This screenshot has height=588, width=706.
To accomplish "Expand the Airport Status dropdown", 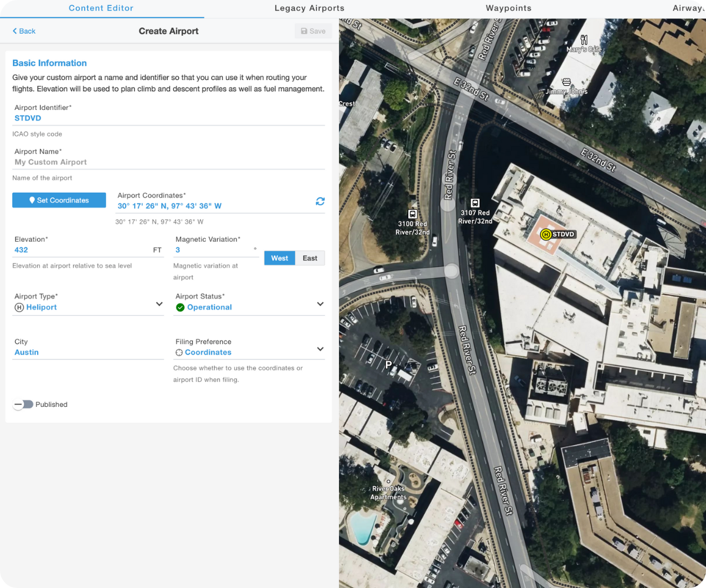I will tap(249, 307).
